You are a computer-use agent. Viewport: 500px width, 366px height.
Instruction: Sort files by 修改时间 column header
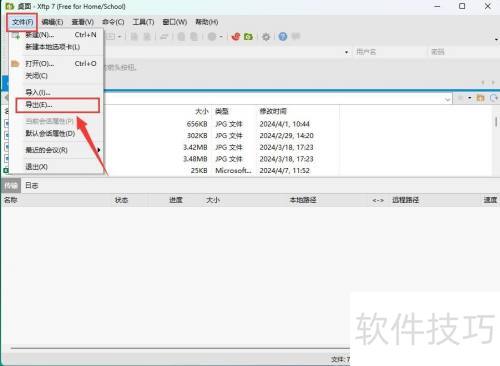(x=273, y=111)
